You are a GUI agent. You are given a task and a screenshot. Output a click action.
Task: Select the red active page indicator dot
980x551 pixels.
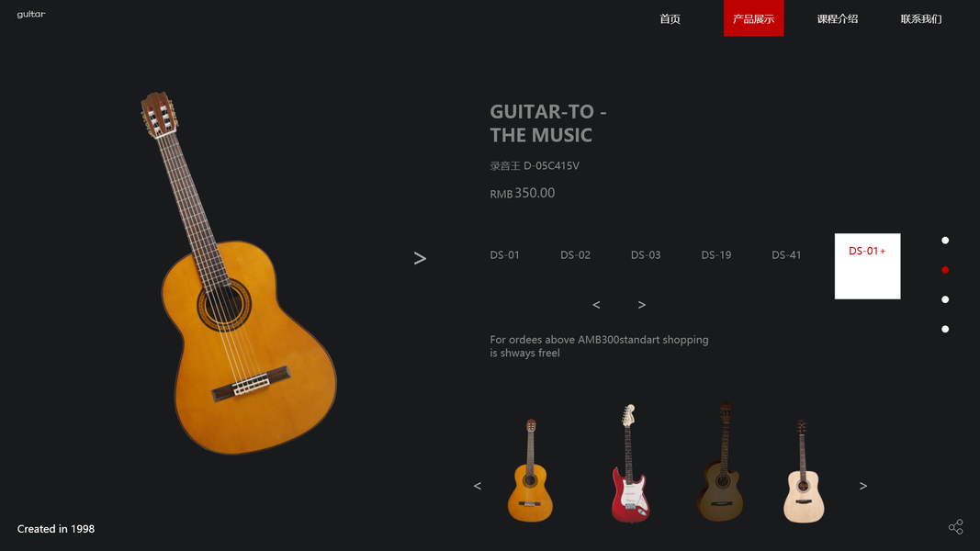click(x=945, y=270)
